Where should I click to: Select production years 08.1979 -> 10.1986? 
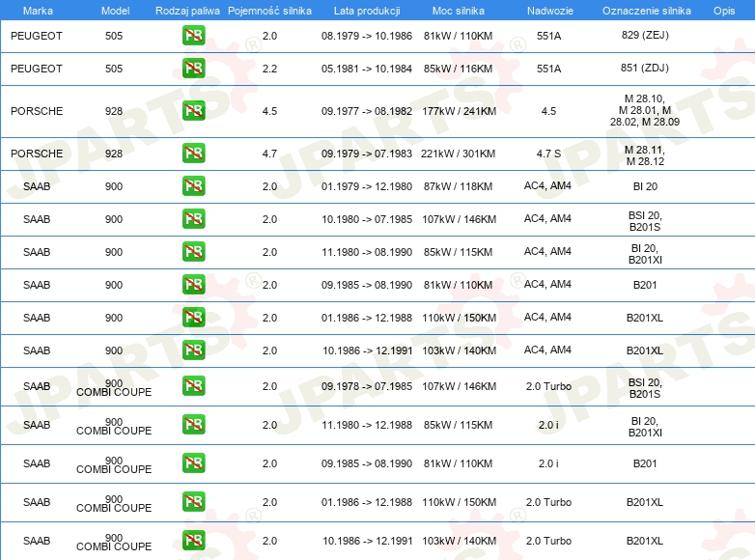(x=367, y=36)
